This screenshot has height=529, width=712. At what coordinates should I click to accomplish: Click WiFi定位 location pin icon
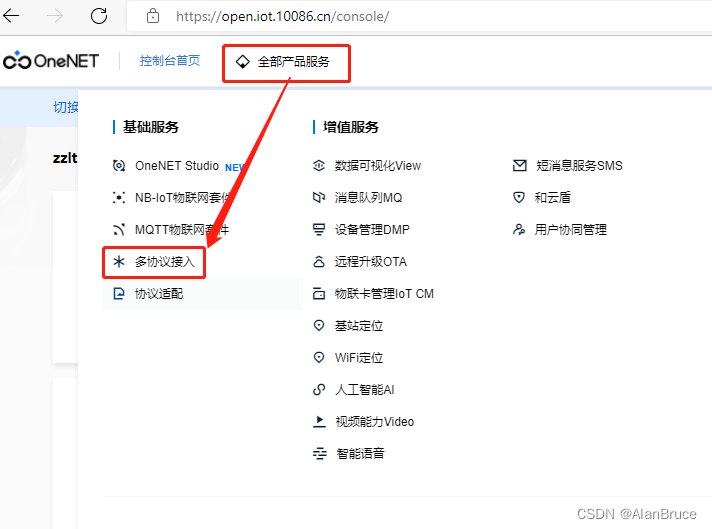tap(319, 358)
